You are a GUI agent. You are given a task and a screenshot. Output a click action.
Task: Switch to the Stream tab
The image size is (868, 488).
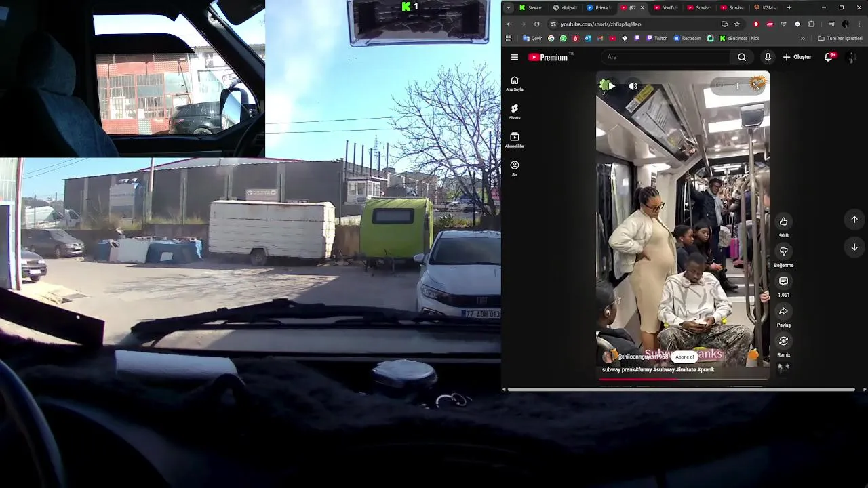tap(531, 8)
